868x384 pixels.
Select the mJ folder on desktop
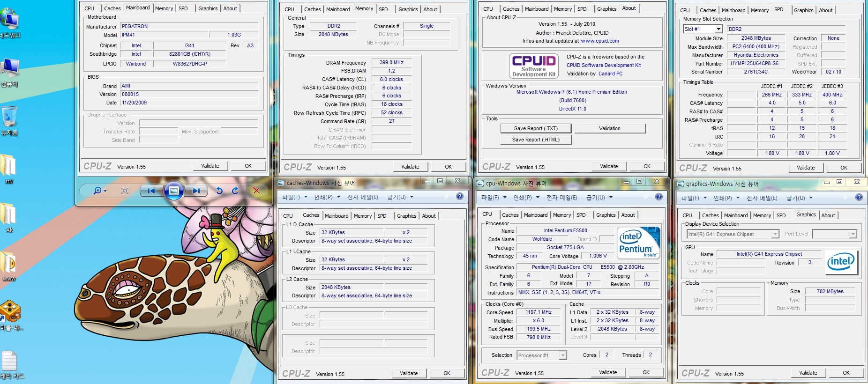8,169
